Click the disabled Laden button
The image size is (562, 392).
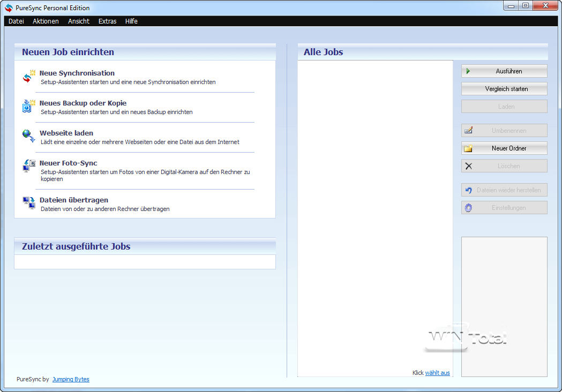pos(504,107)
